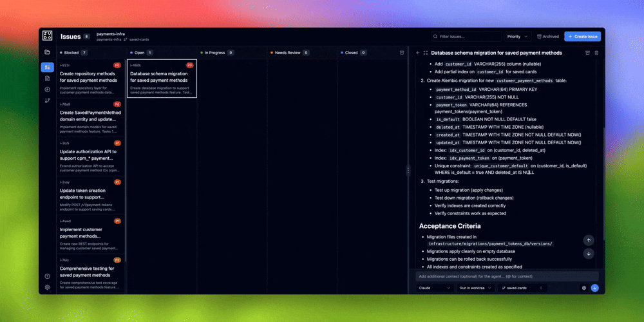Click 'Migrations can be rolled back successfully'
This screenshot has width=644, height=322.
pos(469,259)
